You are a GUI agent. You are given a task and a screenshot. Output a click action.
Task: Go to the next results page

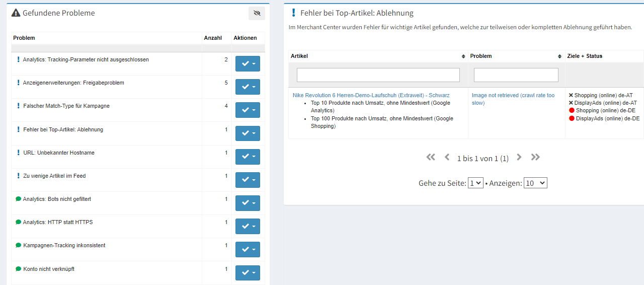[519, 157]
